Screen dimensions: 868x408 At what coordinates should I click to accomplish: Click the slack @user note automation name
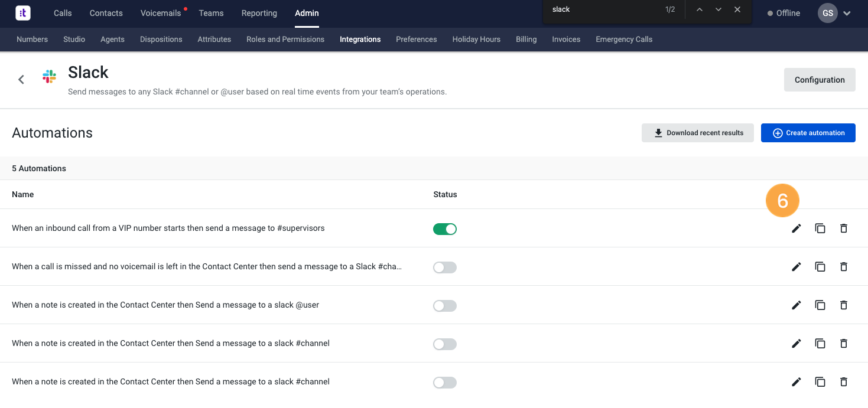click(165, 305)
